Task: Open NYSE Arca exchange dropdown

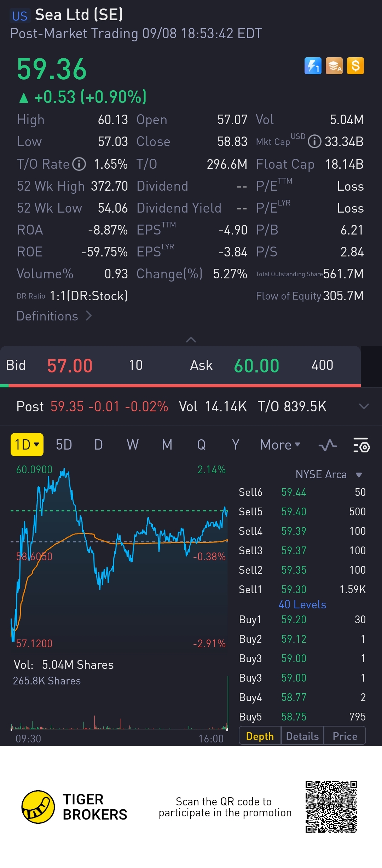Action: 328,475
